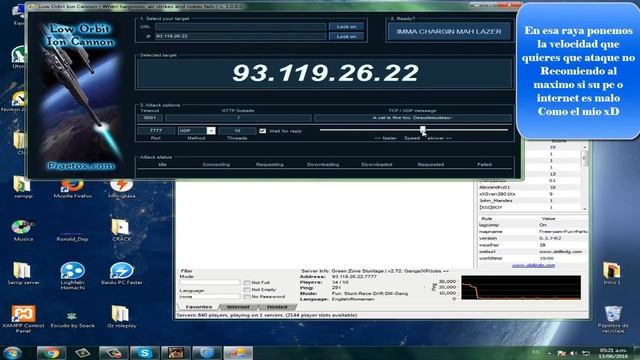Switch to the Internet tab
The height and width of the screenshot is (360, 640).
click(x=238, y=307)
